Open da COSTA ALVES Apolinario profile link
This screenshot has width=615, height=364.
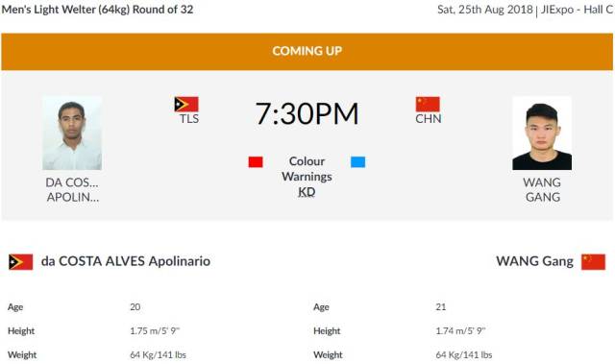[x=126, y=261]
